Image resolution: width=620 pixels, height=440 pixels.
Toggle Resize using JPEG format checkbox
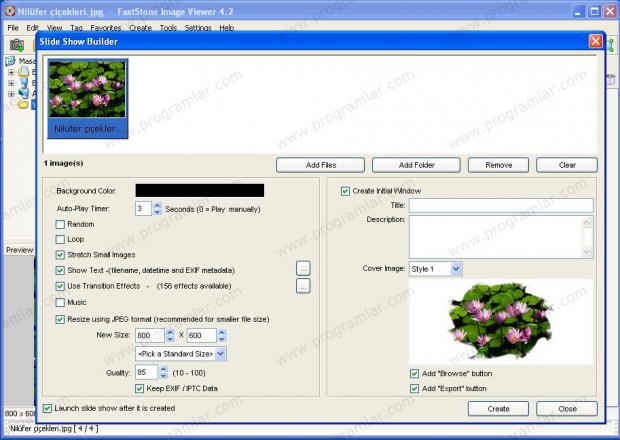(x=60, y=319)
